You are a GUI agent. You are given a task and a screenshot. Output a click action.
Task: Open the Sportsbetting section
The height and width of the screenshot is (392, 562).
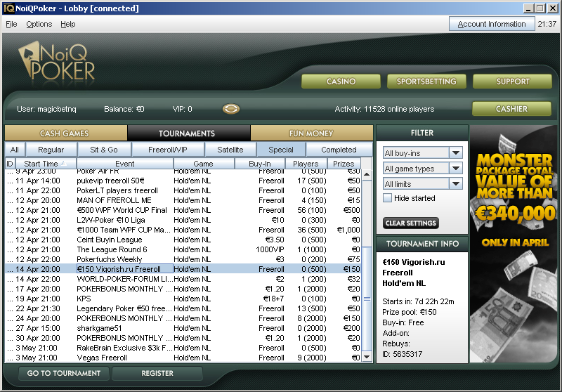(426, 81)
